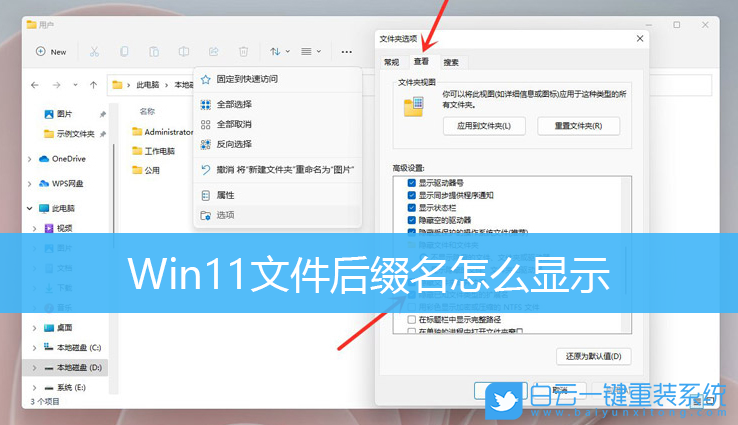
Task: Toggle 隐藏空的驱动器 checkbox
Action: tap(412, 220)
